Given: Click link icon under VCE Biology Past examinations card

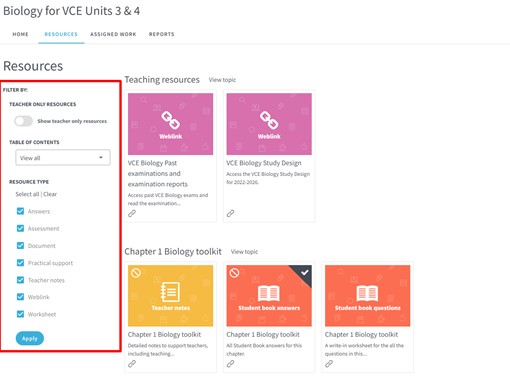Looking at the screenshot, I should click(132, 213).
